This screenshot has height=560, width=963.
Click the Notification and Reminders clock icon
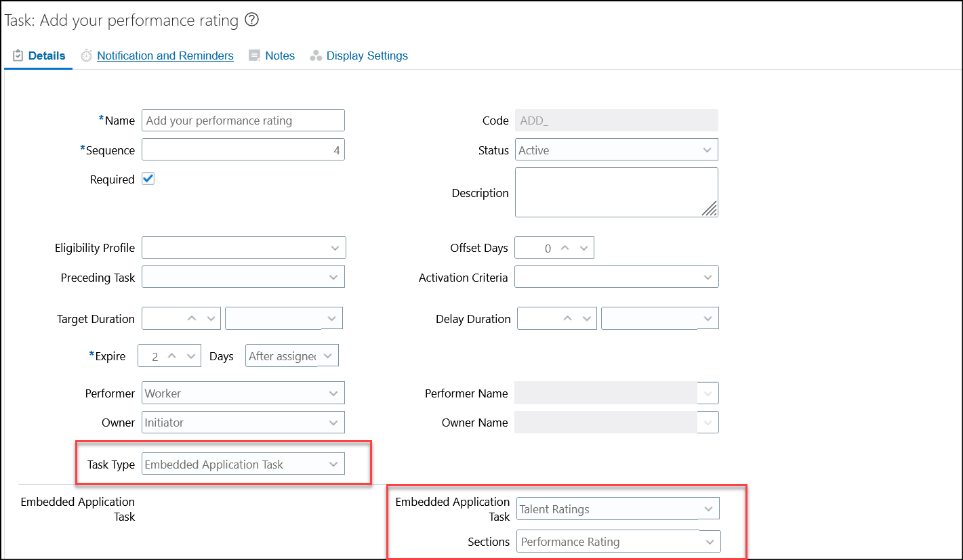click(x=86, y=56)
